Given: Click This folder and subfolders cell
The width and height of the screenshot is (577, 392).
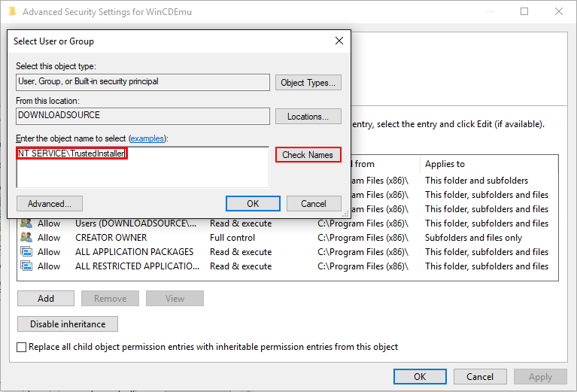Looking at the screenshot, I should coord(476,181).
